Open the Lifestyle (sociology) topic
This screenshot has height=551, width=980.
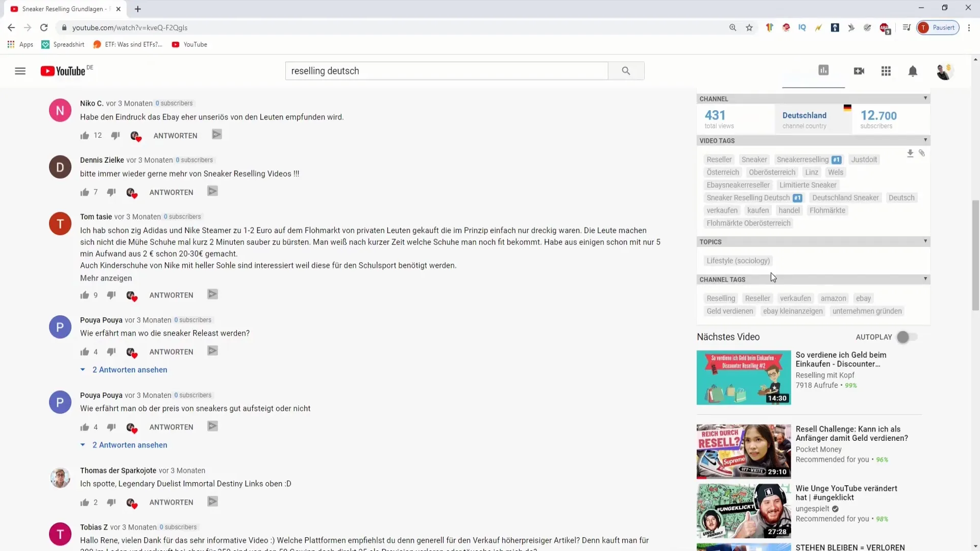click(x=738, y=261)
